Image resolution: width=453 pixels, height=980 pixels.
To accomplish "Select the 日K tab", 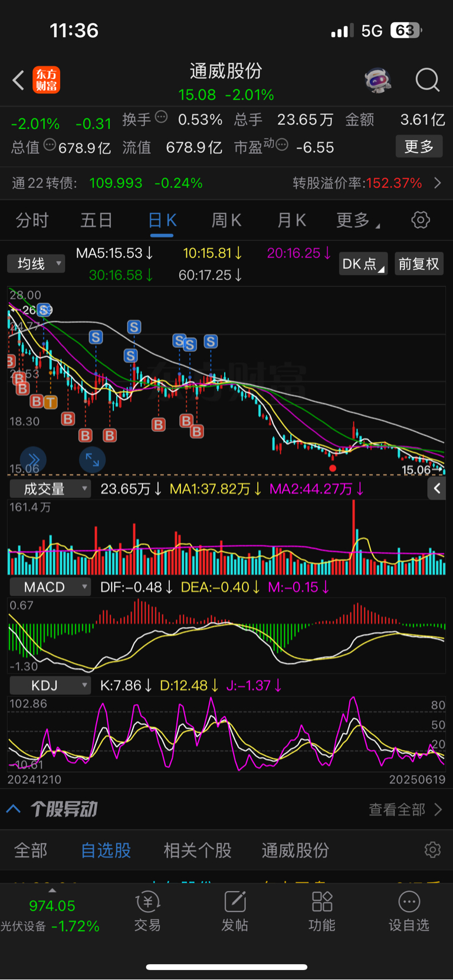I will [162, 220].
